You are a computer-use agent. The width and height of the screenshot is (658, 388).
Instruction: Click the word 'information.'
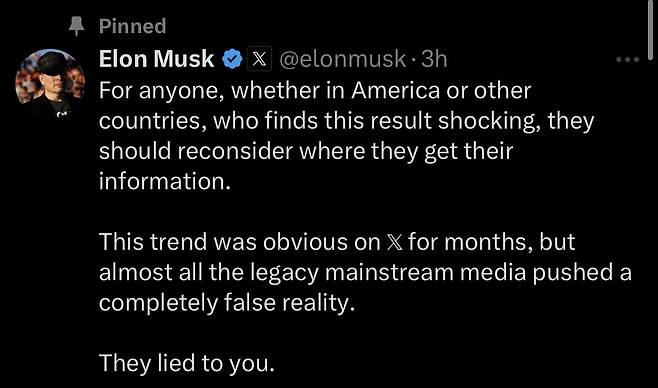tap(165, 181)
